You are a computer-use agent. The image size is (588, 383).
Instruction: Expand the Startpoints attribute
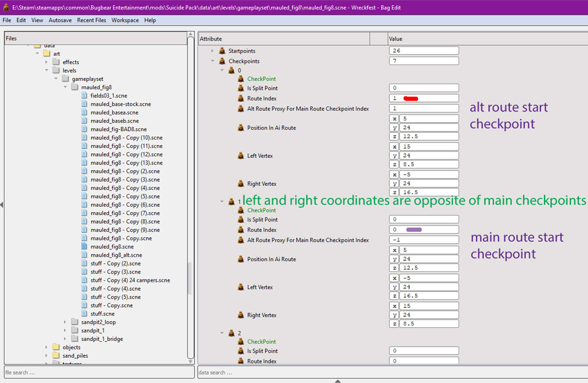(212, 51)
